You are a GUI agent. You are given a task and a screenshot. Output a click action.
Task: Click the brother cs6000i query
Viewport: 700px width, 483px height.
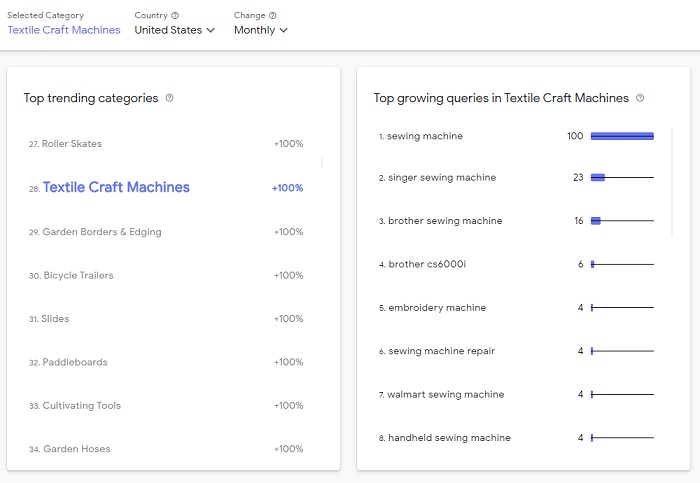(427, 264)
